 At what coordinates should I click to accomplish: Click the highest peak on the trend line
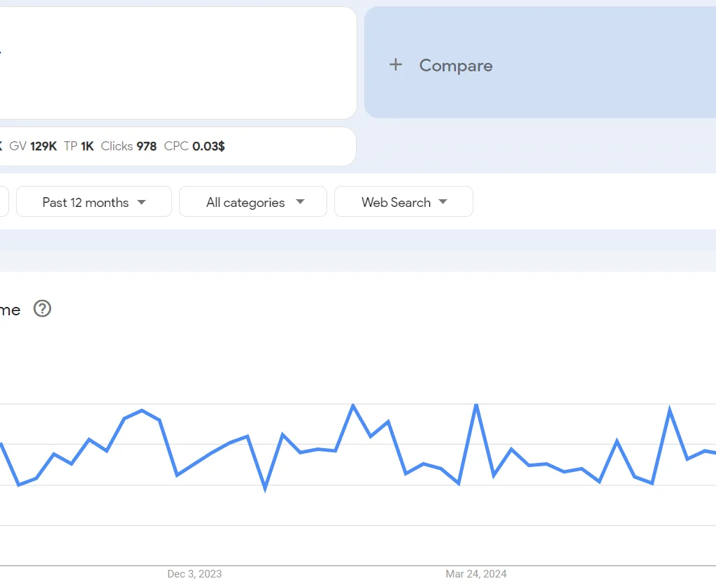(x=353, y=406)
